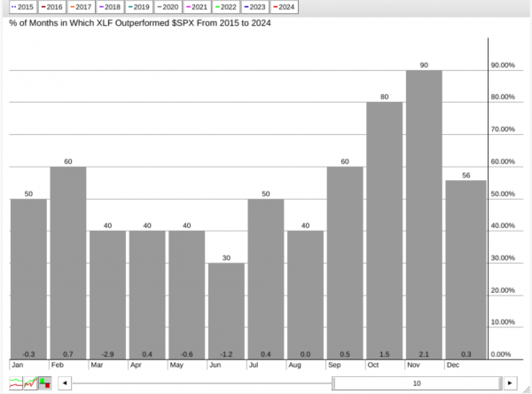This screenshot has height=394, width=532.
Task: Click the -1.2 average value in June bar
Action: tap(226, 354)
